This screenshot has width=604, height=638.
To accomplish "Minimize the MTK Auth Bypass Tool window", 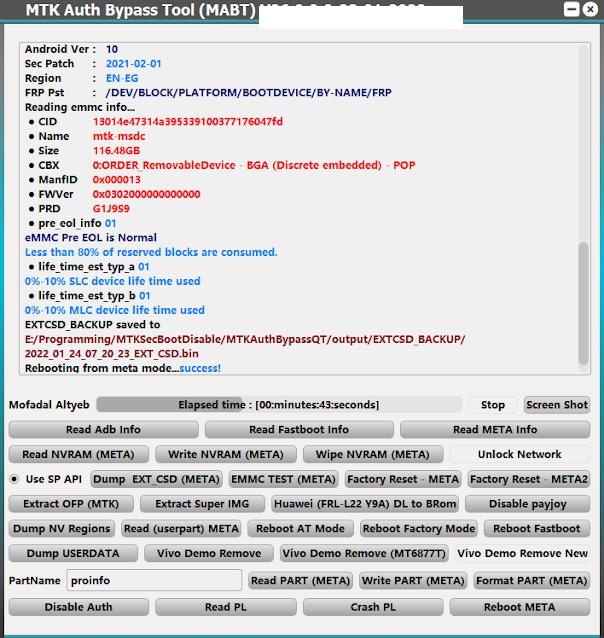I will pyautogui.click(x=571, y=9).
